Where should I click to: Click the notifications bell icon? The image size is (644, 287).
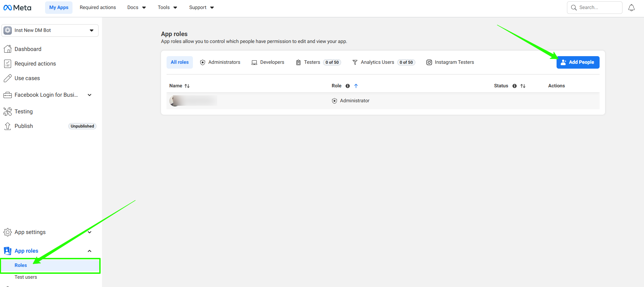pos(631,8)
